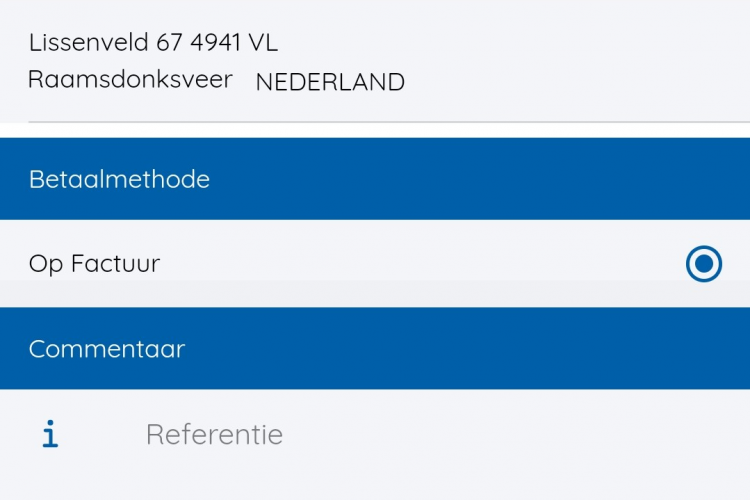Click empty space right of Referentie placeholder
750x500 pixels.
(x=517, y=434)
